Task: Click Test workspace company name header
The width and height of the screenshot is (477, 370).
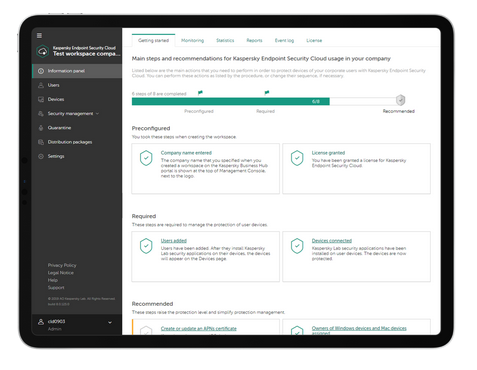Action: point(86,54)
